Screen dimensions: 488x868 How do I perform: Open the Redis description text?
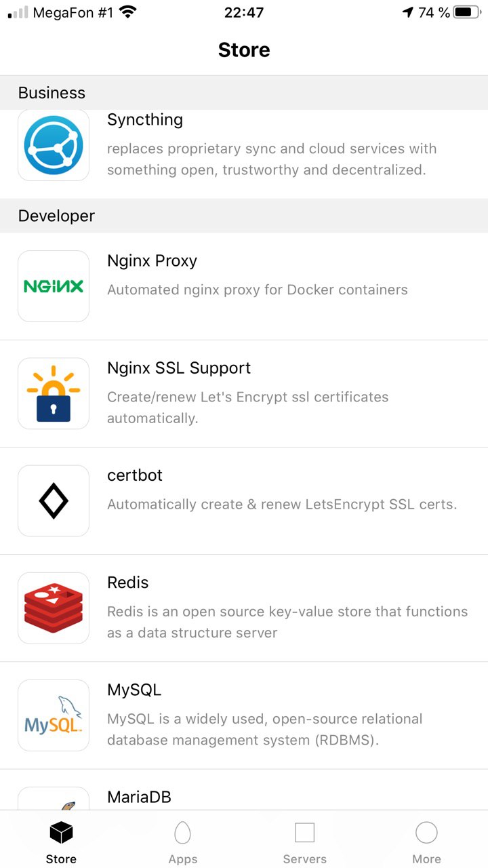click(287, 622)
